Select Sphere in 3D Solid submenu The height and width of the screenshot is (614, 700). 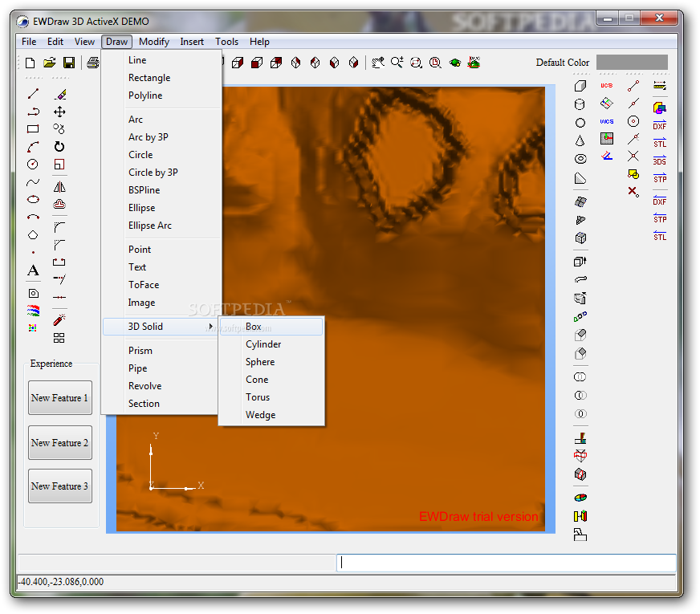(x=271, y=362)
